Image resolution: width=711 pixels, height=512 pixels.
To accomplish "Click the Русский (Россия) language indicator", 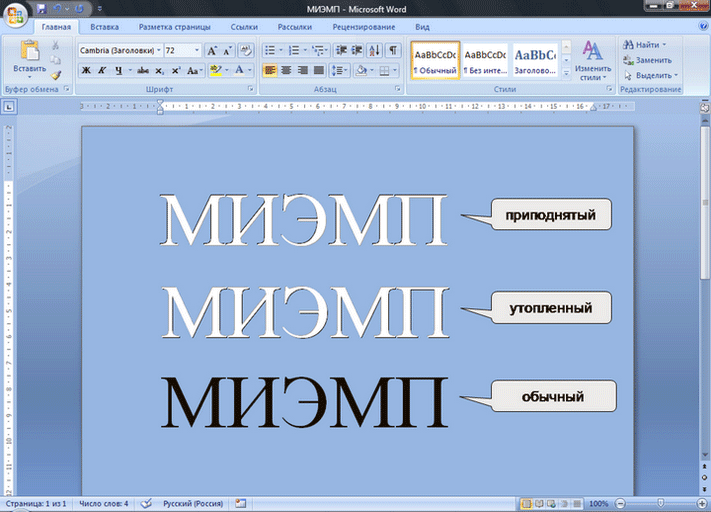I will (x=193, y=503).
